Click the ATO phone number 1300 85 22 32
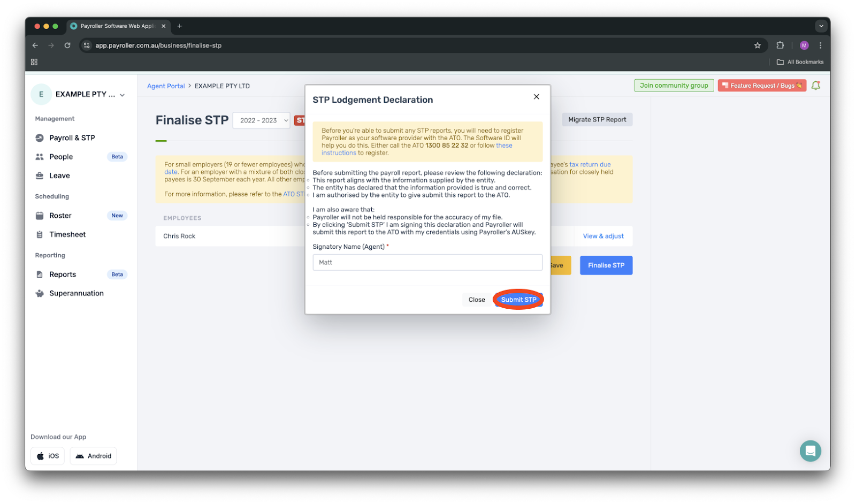Image resolution: width=856 pixels, height=504 pixels. [x=447, y=146]
